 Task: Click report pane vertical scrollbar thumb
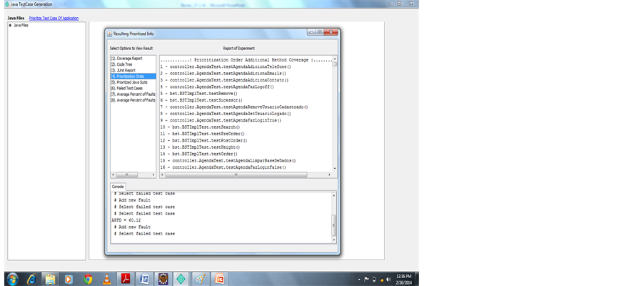335,64
